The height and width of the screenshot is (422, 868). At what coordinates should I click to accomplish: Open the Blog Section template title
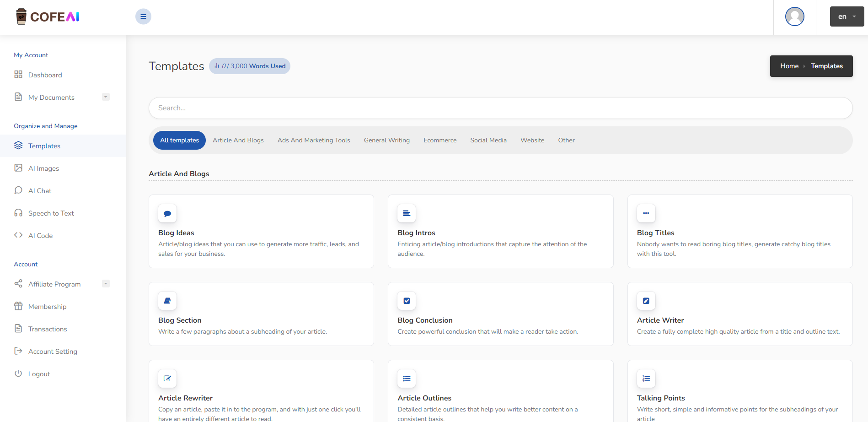(x=180, y=320)
